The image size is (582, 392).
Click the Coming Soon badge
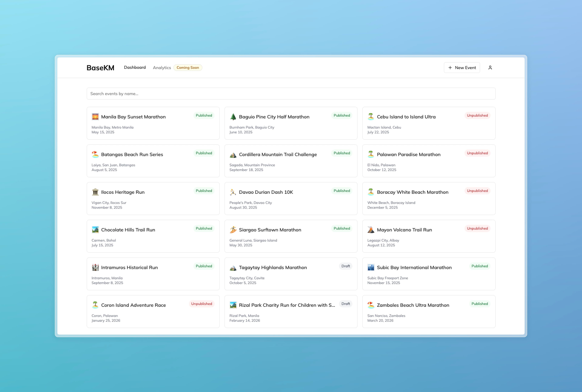(188, 67)
